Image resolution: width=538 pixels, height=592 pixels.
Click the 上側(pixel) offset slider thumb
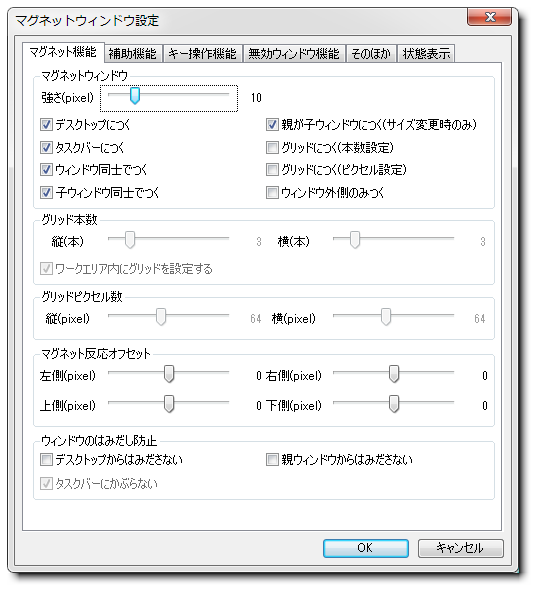pos(169,404)
